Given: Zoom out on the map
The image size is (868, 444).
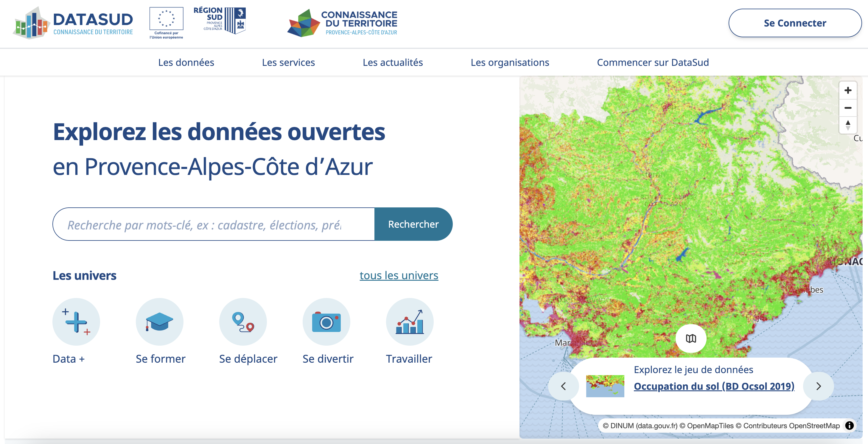Looking at the screenshot, I should 848,108.
